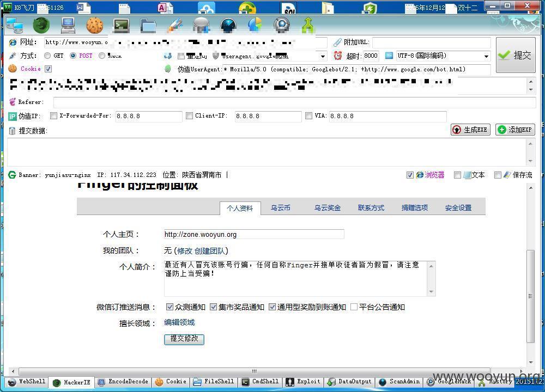Uncheck the 众测通知 checkbox

[169, 307]
